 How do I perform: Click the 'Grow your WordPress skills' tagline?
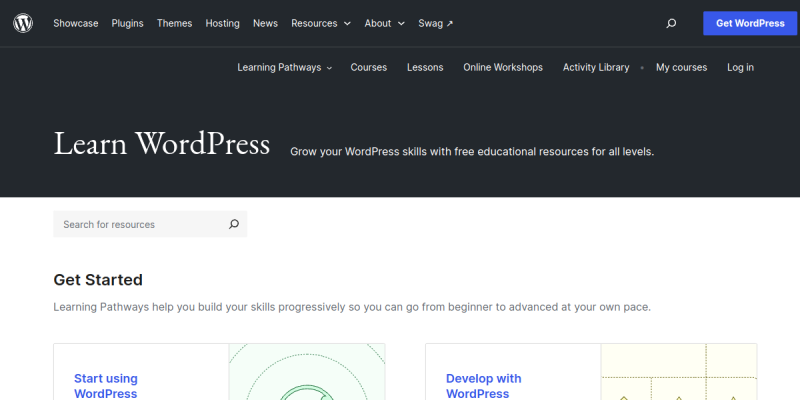(472, 152)
